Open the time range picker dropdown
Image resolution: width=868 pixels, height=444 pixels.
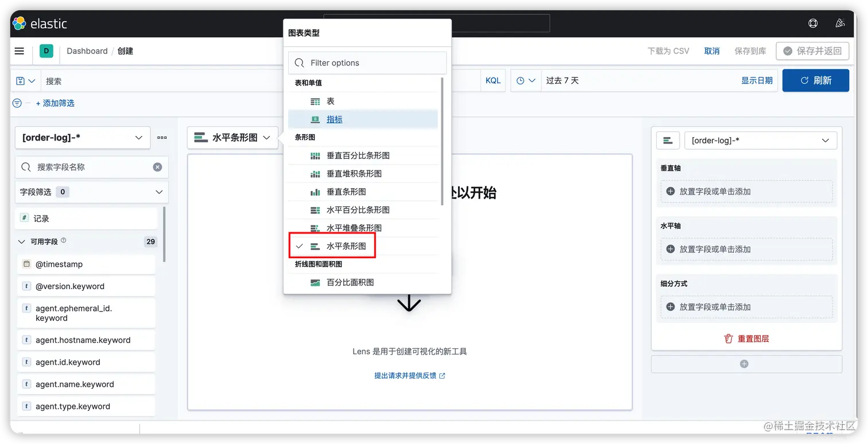(525, 80)
